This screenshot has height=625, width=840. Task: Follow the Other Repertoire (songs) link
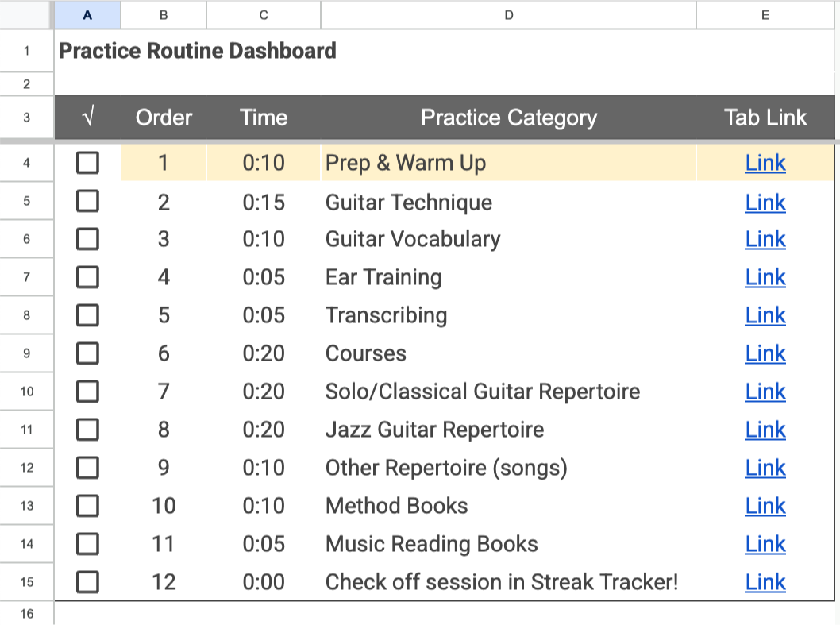[765, 468]
